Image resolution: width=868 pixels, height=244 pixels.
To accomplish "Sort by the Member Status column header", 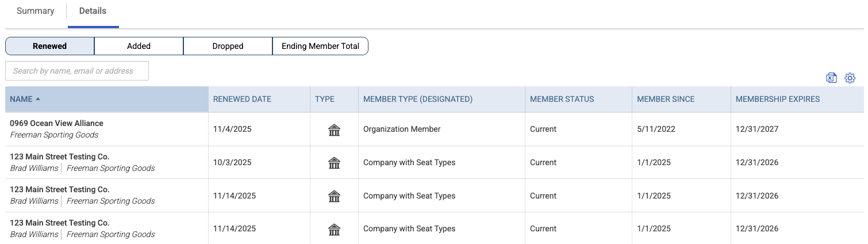I will point(562,99).
